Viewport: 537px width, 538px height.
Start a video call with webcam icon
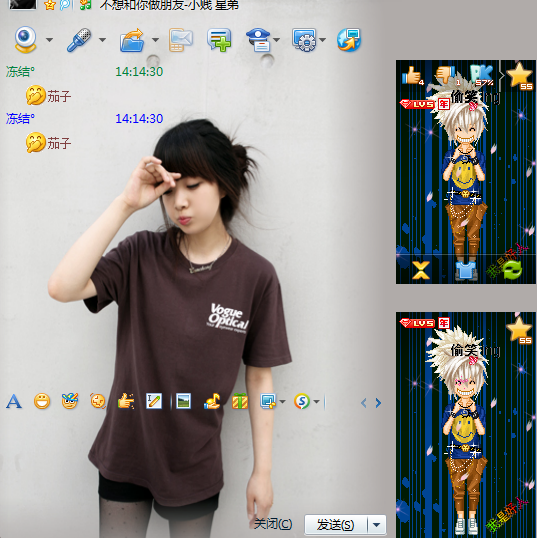point(25,39)
